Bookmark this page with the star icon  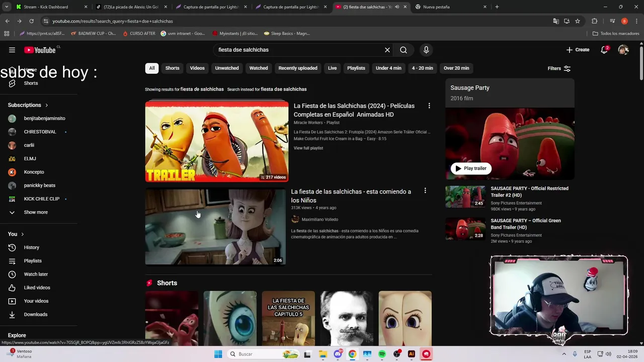point(578,21)
